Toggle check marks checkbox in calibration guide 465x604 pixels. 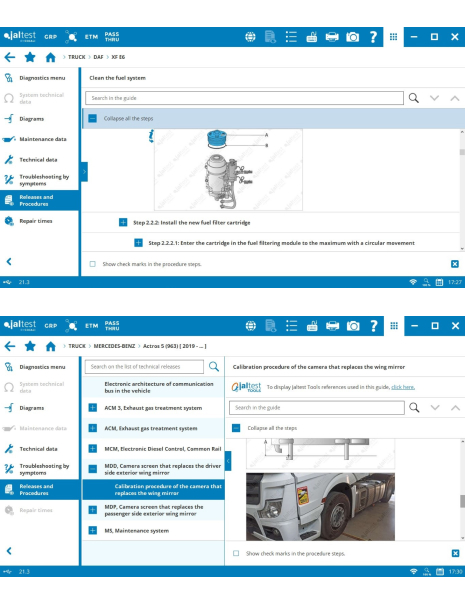pyautogui.click(x=236, y=553)
